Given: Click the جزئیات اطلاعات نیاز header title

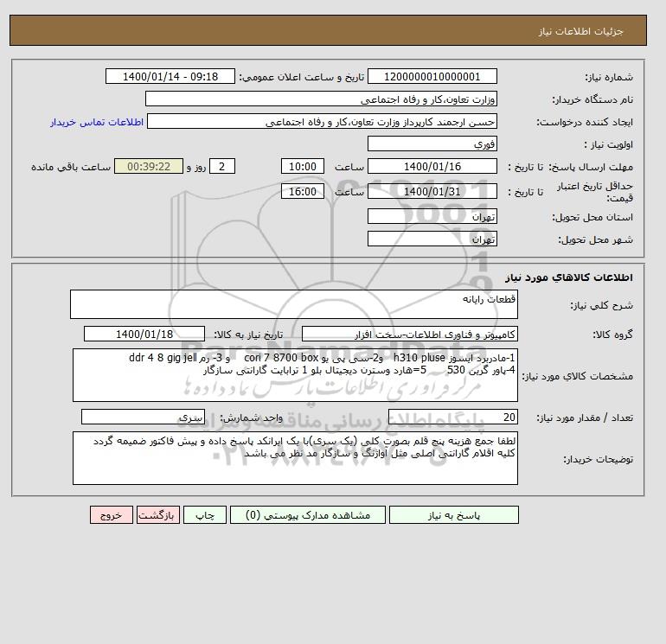Looking at the screenshot, I should (580, 31).
